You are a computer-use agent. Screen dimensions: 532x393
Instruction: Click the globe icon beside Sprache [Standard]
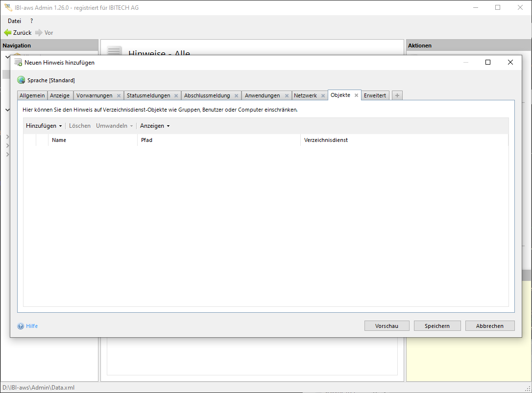pos(21,80)
